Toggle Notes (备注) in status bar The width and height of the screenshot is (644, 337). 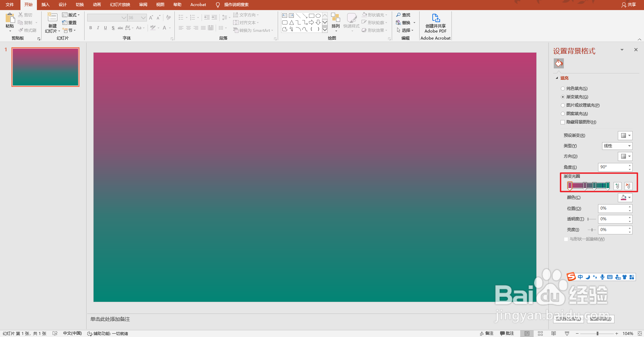tap(486, 333)
